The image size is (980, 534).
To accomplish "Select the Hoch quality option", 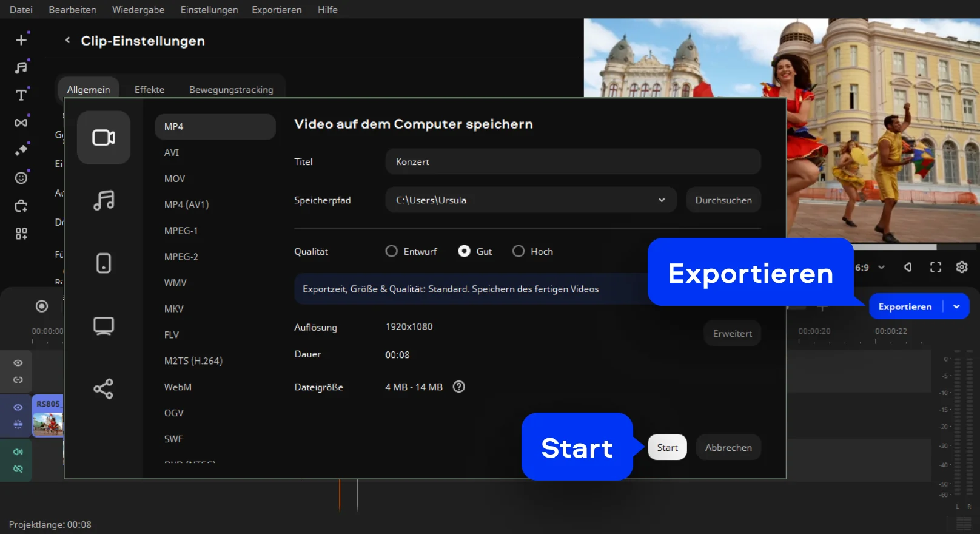I will coord(519,251).
